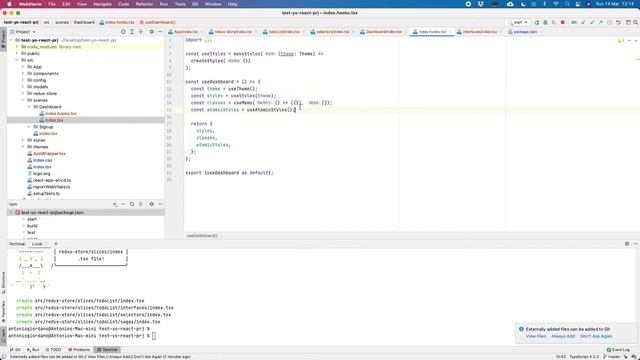Open the Terminal panel gear settings
The width and height of the screenshot is (640, 360).
coord(627,244)
